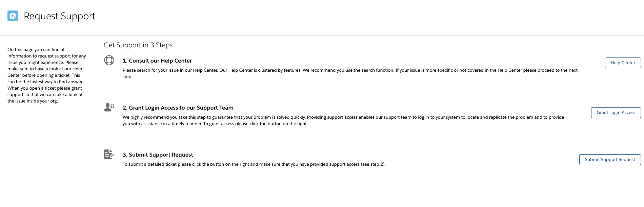Screen dimensions: 644x207
Task: Click the sidebar introduction text block
Action: 47,75
